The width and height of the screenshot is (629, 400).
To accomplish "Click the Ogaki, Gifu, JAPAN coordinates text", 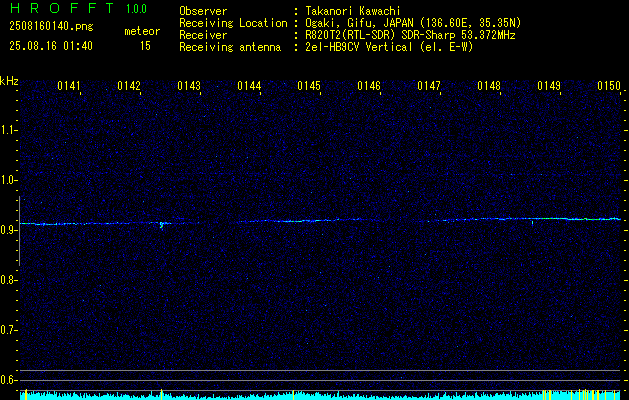I will click(413, 23).
